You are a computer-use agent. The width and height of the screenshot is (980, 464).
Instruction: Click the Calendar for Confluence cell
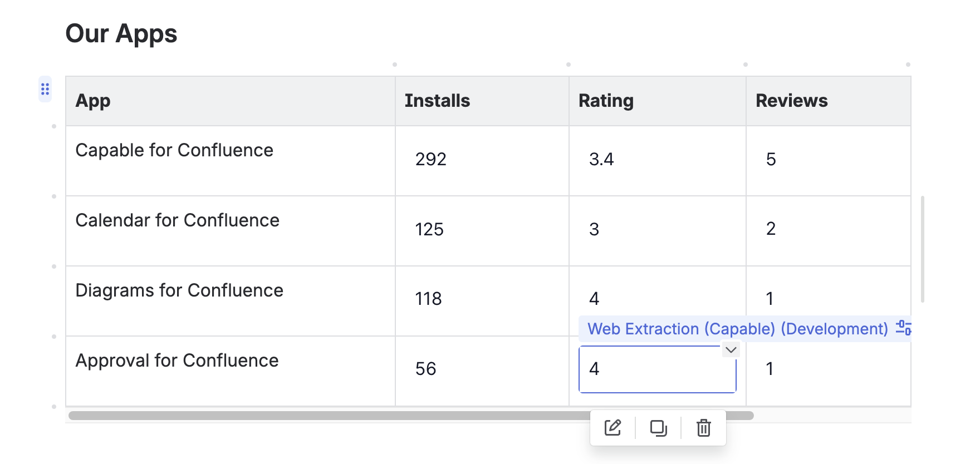coord(177,220)
